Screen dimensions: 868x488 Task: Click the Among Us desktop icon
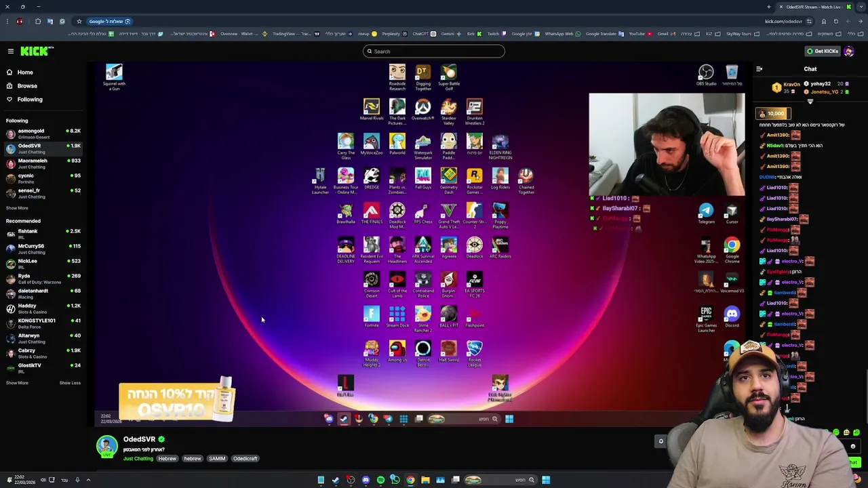(397, 351)
